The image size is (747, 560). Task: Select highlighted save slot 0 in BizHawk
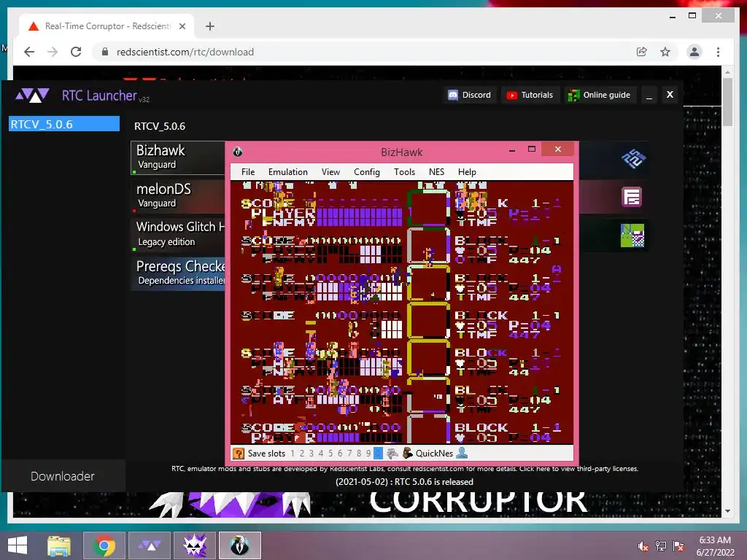tap(378, 454)
